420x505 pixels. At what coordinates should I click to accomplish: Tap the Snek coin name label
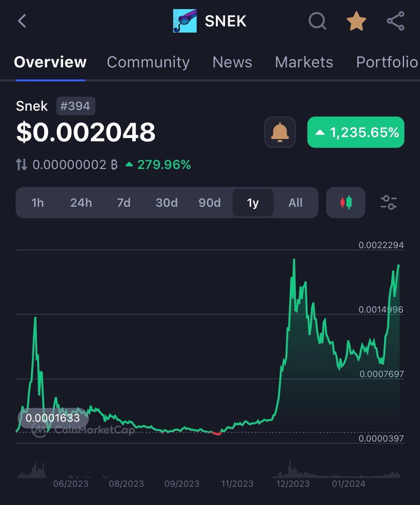point(32,106)
